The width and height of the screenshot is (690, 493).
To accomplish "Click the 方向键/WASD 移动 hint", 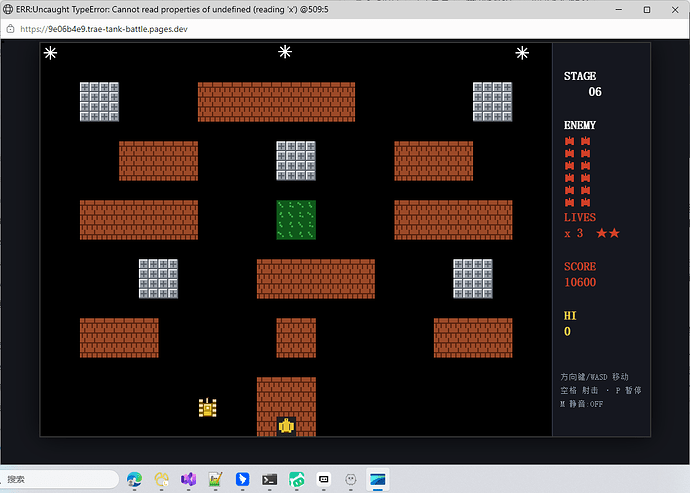I will coord(595,377).
